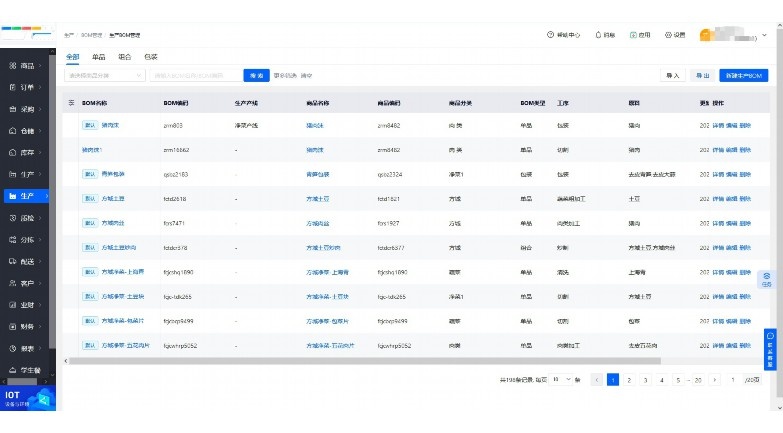783x433 pixels.
Task: Expand the 订单 sidebar chevron
Action: pyautogui.click(x=40, y=87)
